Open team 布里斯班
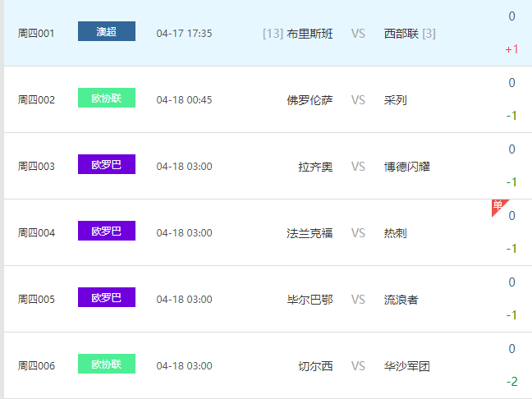This screenshot has height=399, width=532. tap(310, 34)
